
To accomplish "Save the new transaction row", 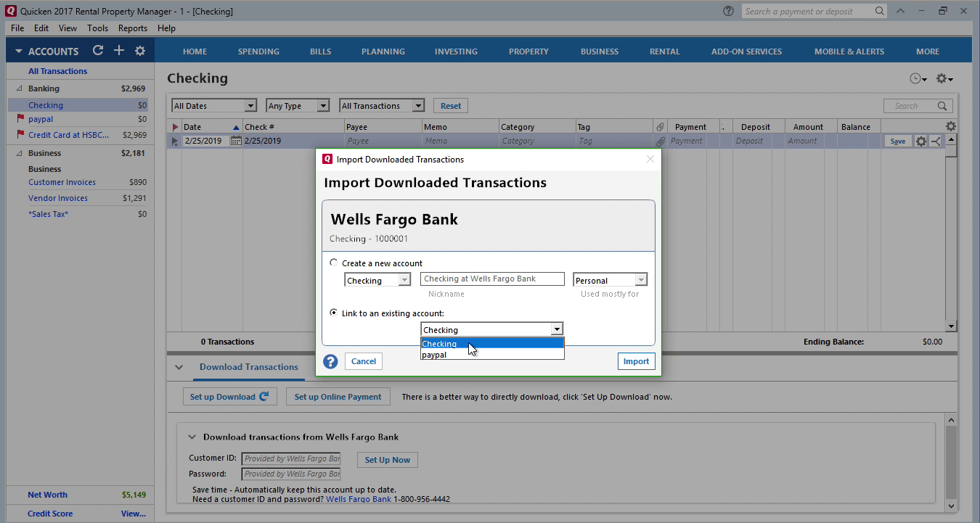I will point(898,141).
